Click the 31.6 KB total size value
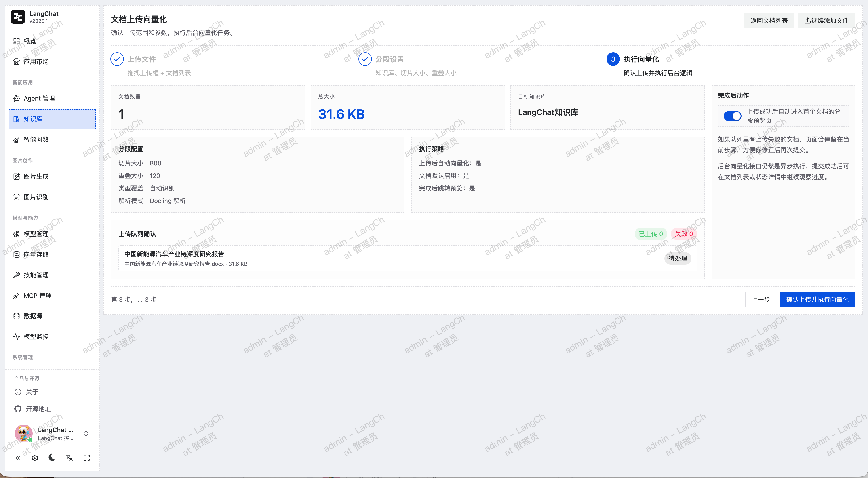868x478 pixels. (341, 114)
